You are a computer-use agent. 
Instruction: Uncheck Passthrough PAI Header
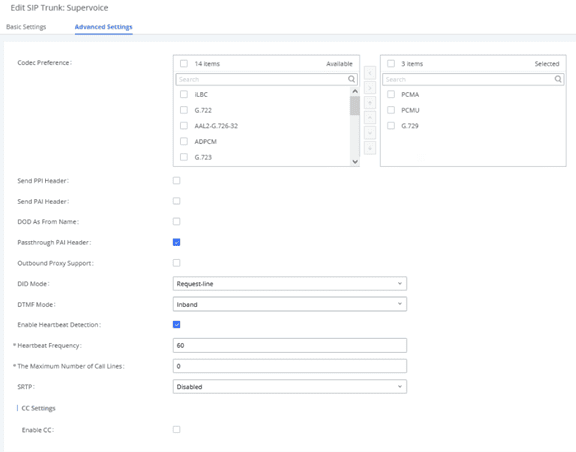[176, 242]
